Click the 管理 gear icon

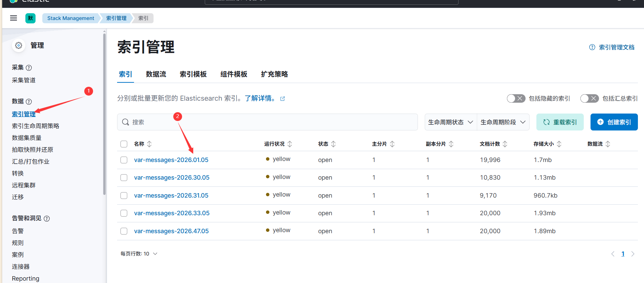pos(19,45)
